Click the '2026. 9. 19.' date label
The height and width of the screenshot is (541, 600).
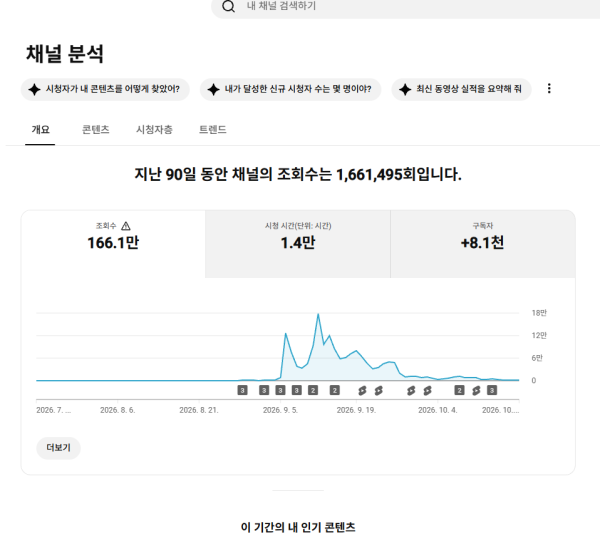356,410
